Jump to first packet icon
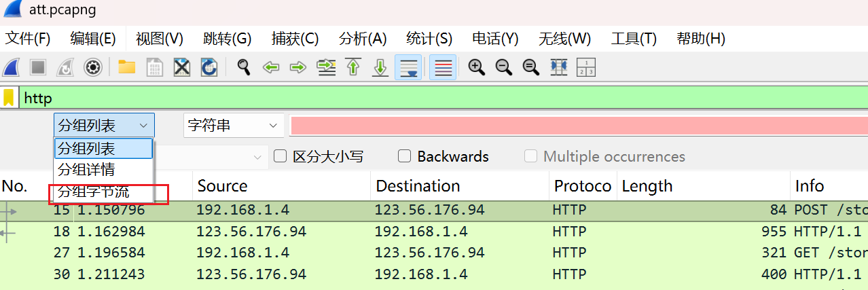The width and height of the screenshot is (868, 290). point(353,67)
